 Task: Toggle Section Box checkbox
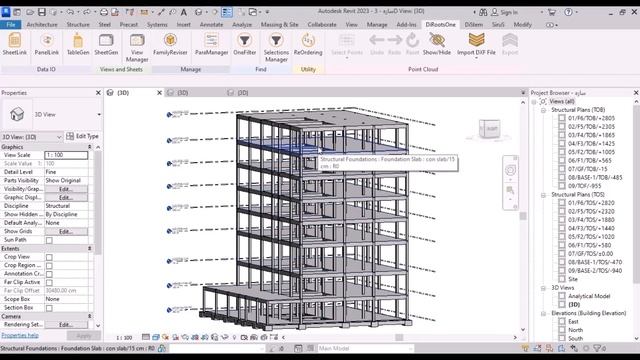[x=49, y=308]
